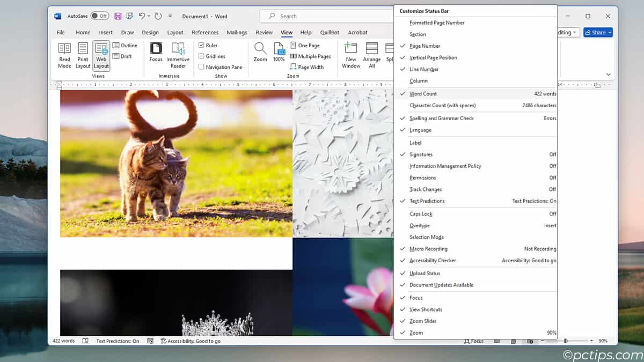Click the Save icon in Quick Access toolbar
Viewport: 644px width, 362px height.
click(118, 16)
